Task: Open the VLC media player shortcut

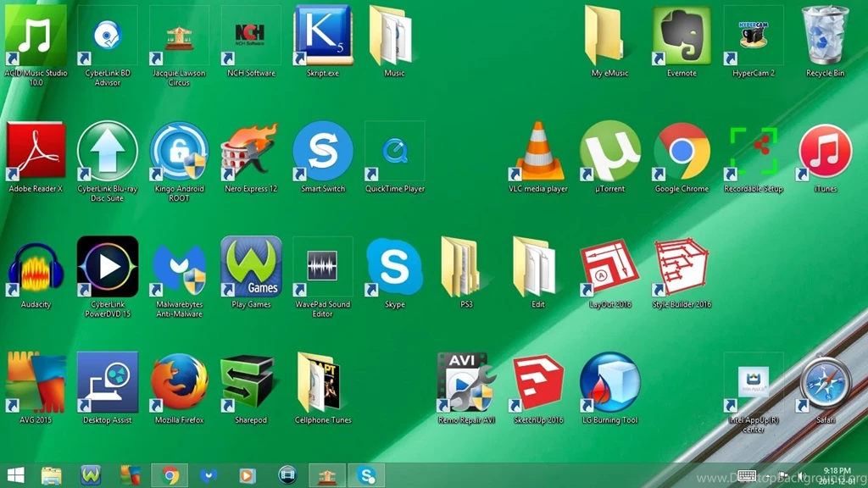Action: (x=539, y=152)
